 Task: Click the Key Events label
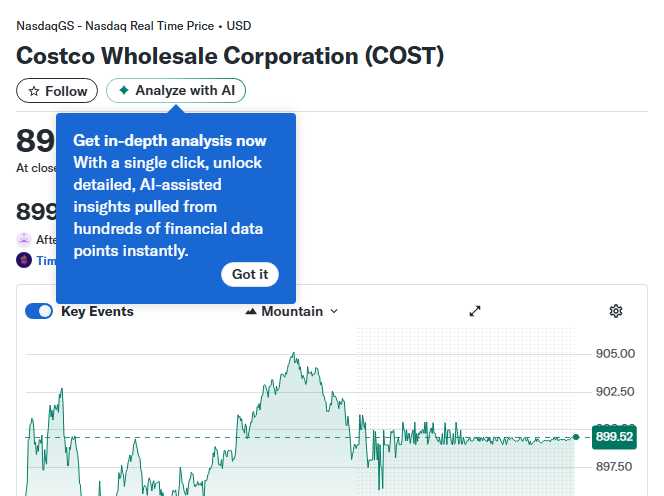97,311
